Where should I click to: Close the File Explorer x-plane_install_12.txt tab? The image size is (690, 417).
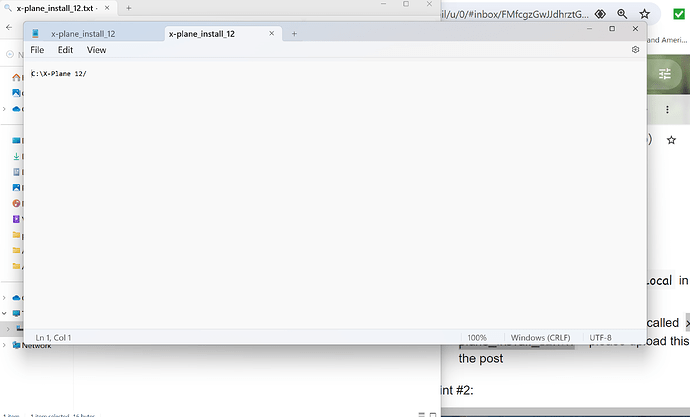pos(107,8)
